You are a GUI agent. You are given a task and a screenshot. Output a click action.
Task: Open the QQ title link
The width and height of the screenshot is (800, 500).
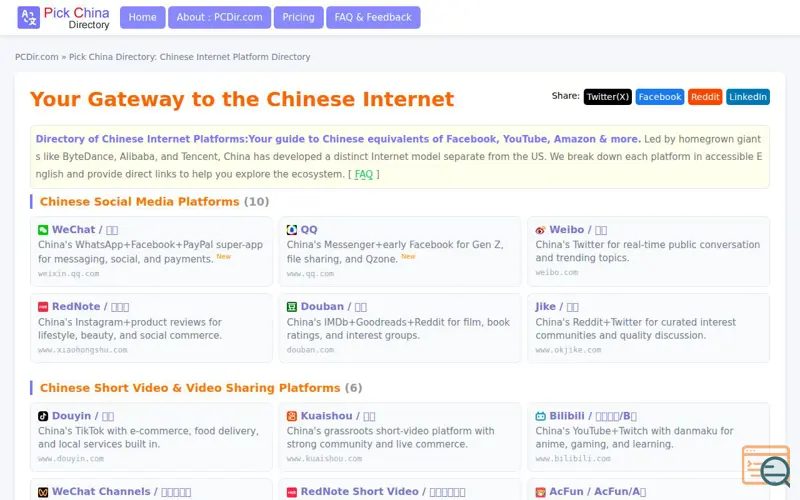pos(309,230)
